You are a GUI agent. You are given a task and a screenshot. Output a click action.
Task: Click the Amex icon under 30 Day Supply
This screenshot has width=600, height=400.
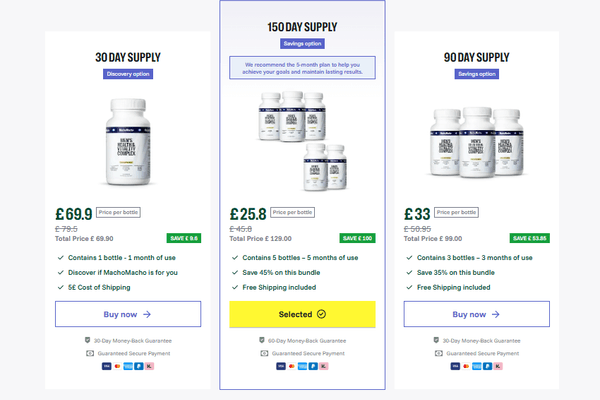click(x=127, y=366)
